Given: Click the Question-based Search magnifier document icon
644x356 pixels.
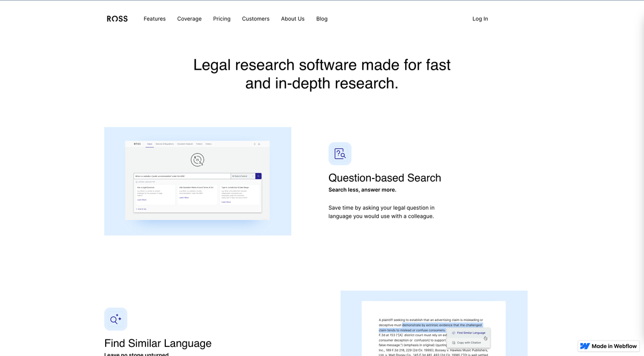Looking at the screenshot, I should [x=340, y=154].
